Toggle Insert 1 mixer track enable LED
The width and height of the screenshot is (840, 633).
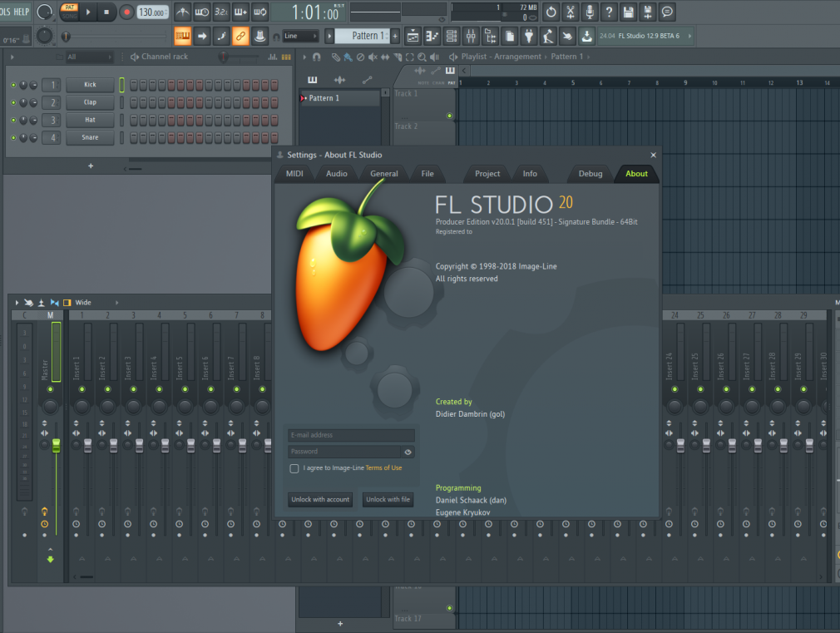(x=82, y=389)
